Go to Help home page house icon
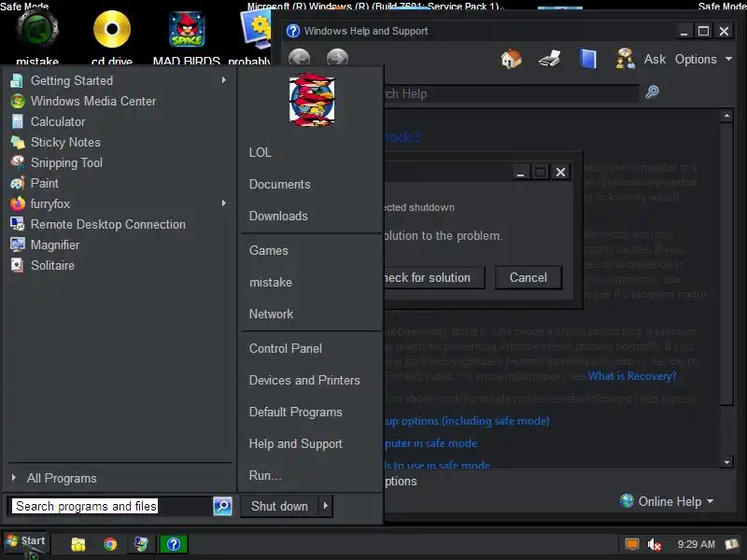 [511, 60]
